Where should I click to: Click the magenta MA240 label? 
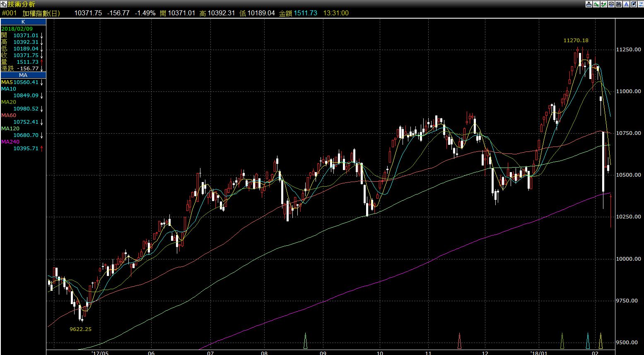[x=10, y=142]
